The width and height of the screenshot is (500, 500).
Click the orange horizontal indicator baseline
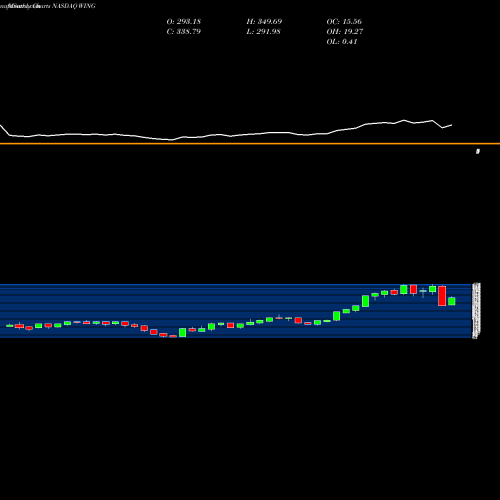point(250,144)
